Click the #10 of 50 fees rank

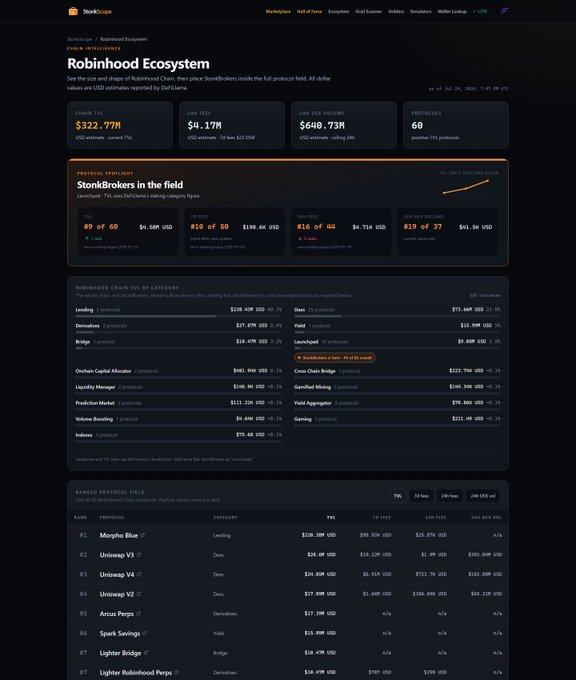point(209,226)
